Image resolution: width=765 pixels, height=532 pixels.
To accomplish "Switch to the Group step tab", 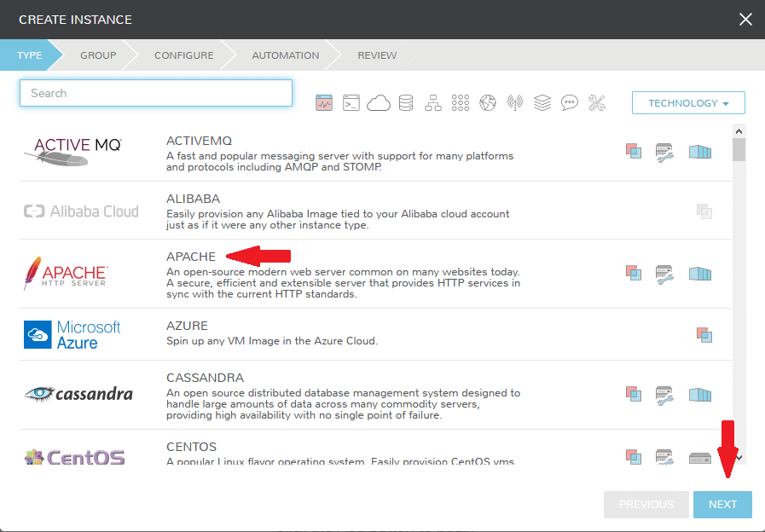I will tap(98, 55).
